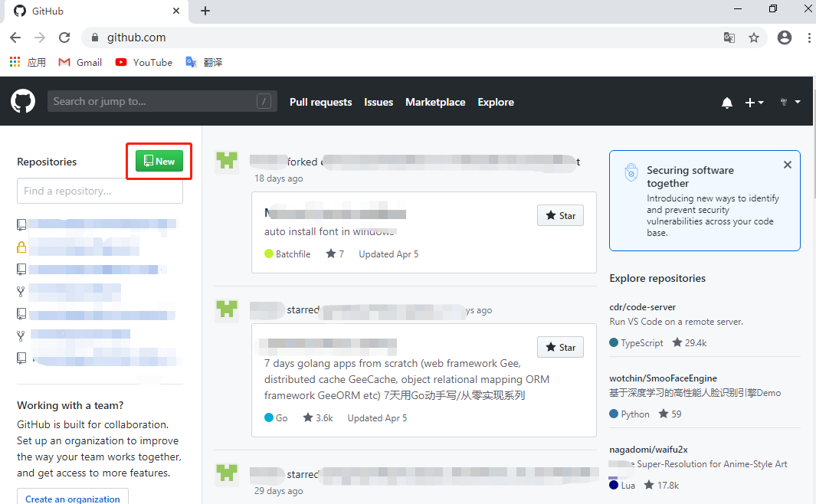Select the GitHub browser tab
This screenshot has height=504, width=816.
pos(97,11)
